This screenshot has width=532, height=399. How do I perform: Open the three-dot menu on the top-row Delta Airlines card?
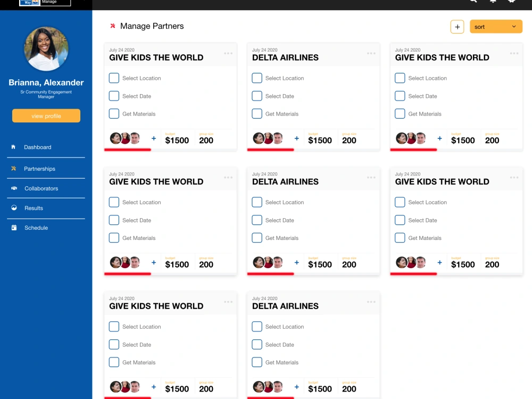(x=371, y=53)
